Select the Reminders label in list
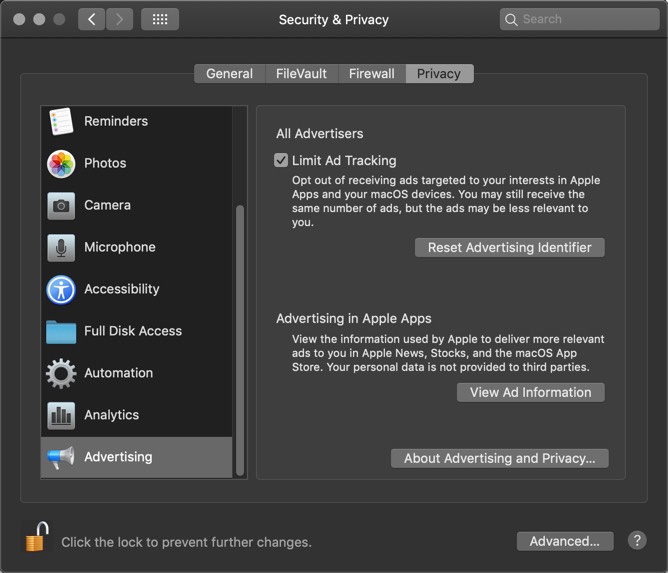This screenshot has height=573, width=668. [x=116, y=121]
